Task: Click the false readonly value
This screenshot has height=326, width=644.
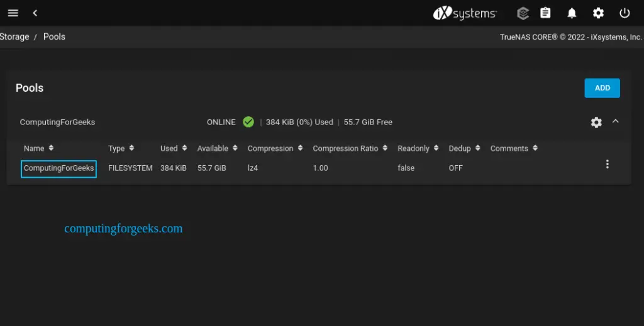Action: tap(406, 168)
